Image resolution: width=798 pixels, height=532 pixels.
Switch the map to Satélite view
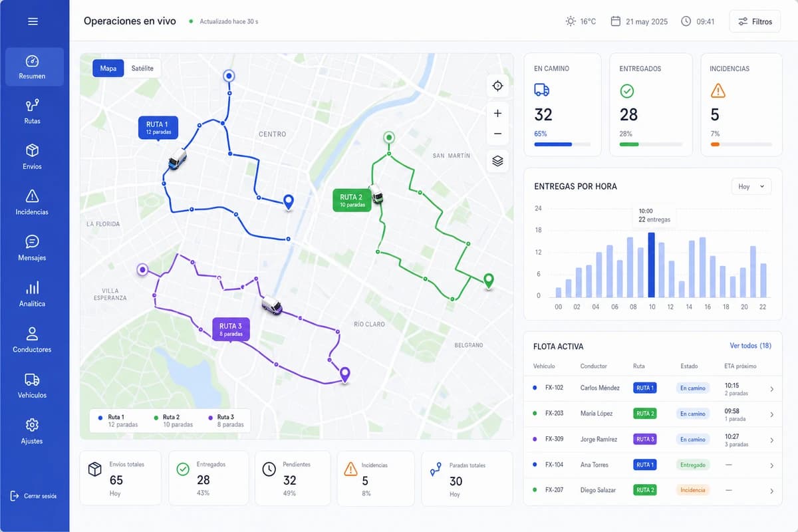[x=142, y=68]
